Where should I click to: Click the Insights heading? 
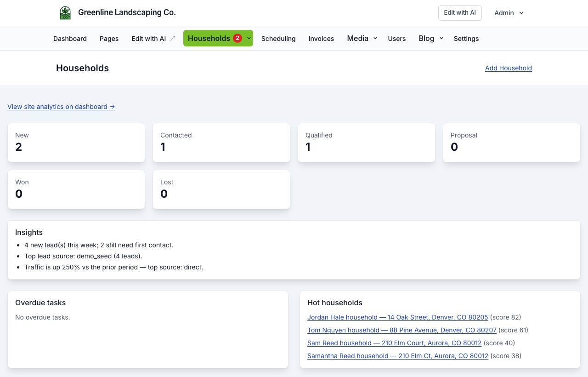point(29,233)
